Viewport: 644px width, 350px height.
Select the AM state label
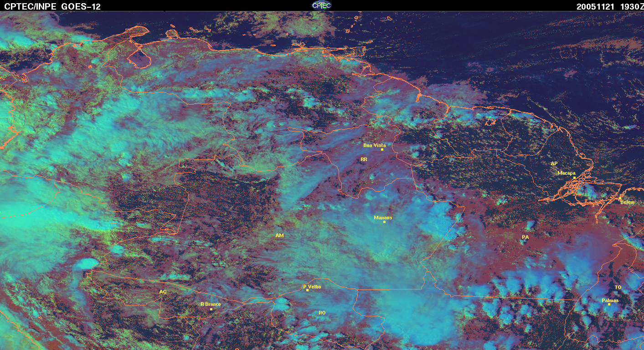click(x=279, y=235)
